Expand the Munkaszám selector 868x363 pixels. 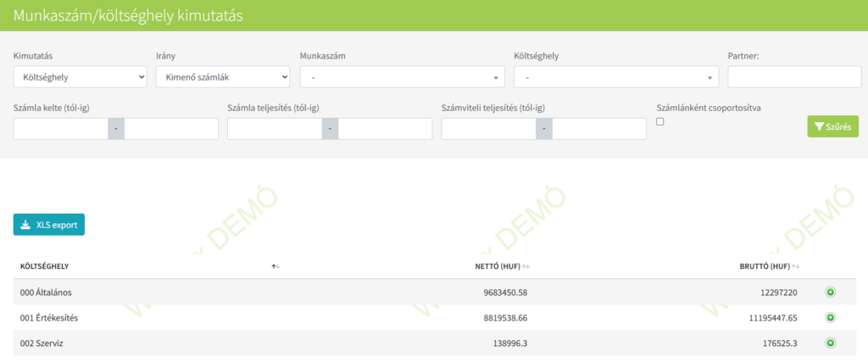tap(402, 77)
